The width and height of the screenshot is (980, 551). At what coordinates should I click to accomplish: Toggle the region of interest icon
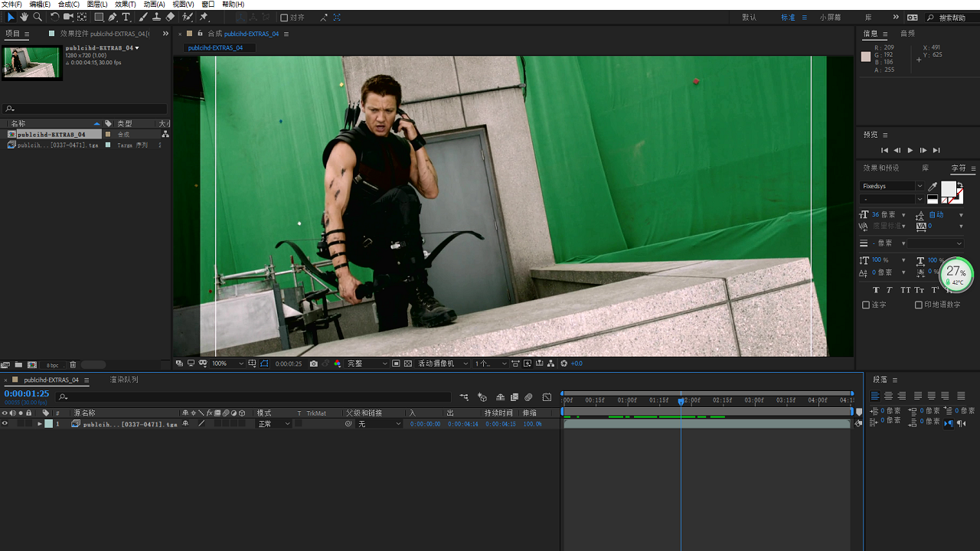(x=396, y=364)
